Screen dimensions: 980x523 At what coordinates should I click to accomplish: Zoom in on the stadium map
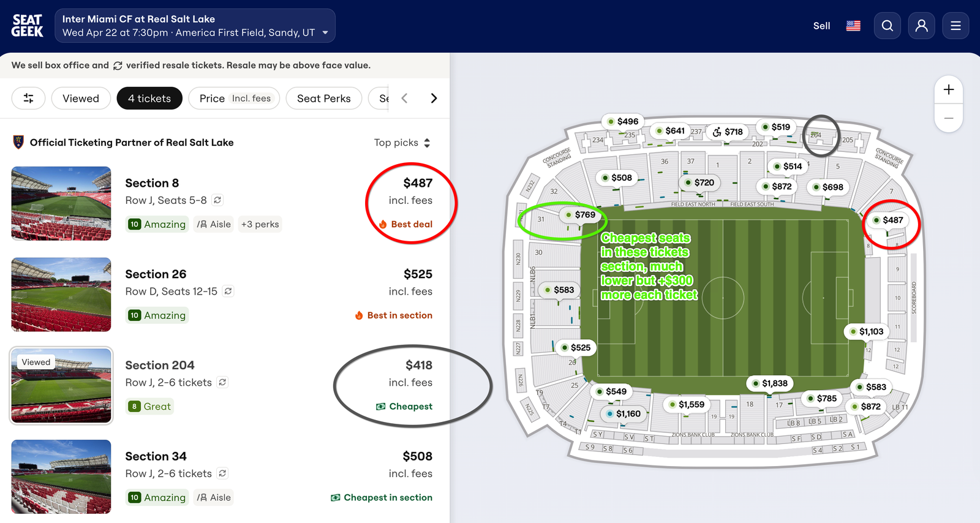click(x=948, y=89)
